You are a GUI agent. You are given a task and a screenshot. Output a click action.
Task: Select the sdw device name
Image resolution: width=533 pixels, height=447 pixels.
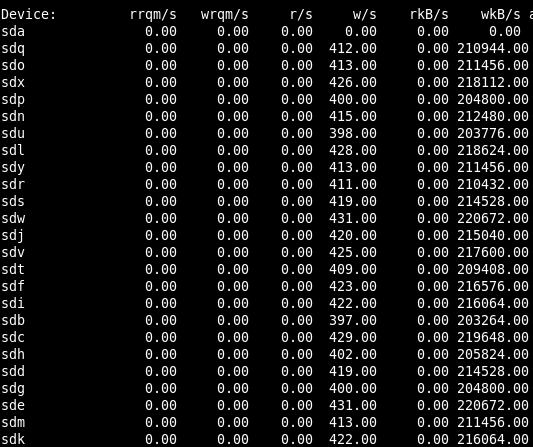pyautogui.click(x=13, y=219)
